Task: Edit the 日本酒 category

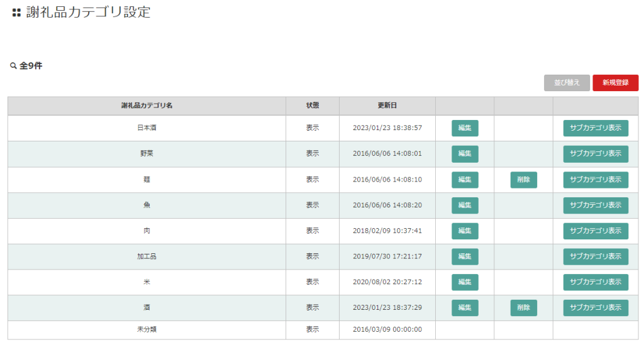Action: pos(465,128)
